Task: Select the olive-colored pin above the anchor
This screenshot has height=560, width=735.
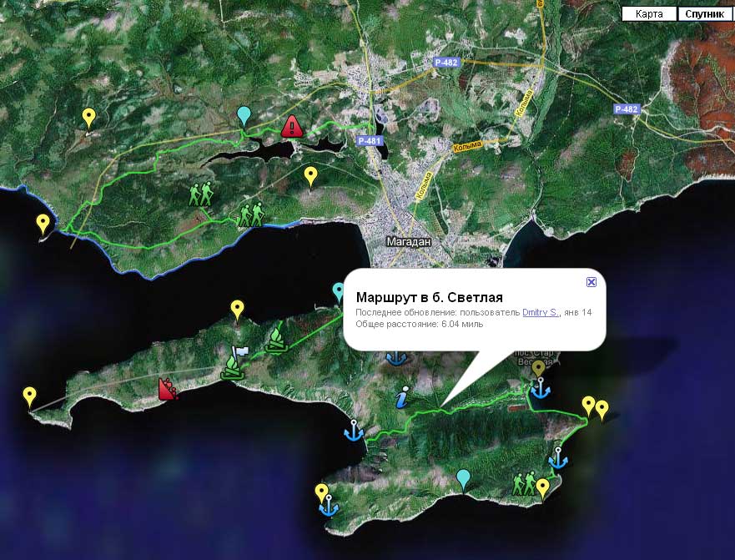Action: tap(538, 368)
